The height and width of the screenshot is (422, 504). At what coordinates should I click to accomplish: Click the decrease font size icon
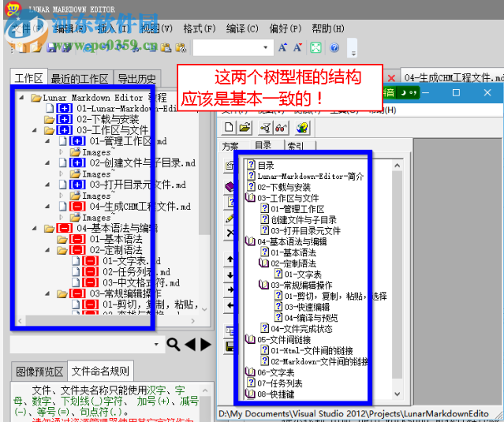tap(297, 47)
